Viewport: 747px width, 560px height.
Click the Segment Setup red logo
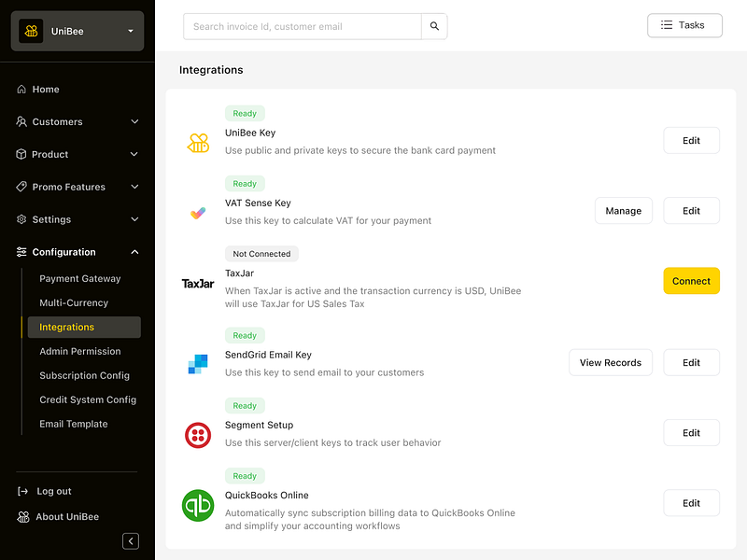198,435
